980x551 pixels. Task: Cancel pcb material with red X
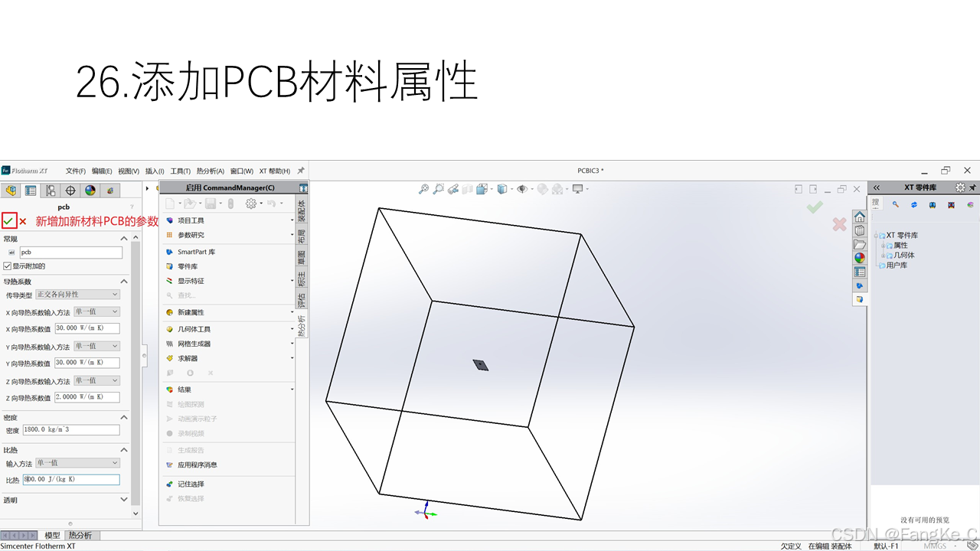click(23, 222)
